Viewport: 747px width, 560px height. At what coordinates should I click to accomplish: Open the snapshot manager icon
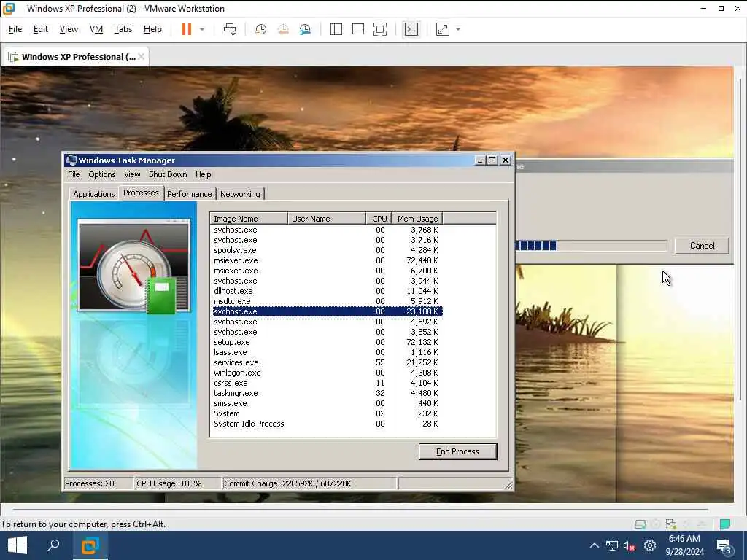coord(305,29)
